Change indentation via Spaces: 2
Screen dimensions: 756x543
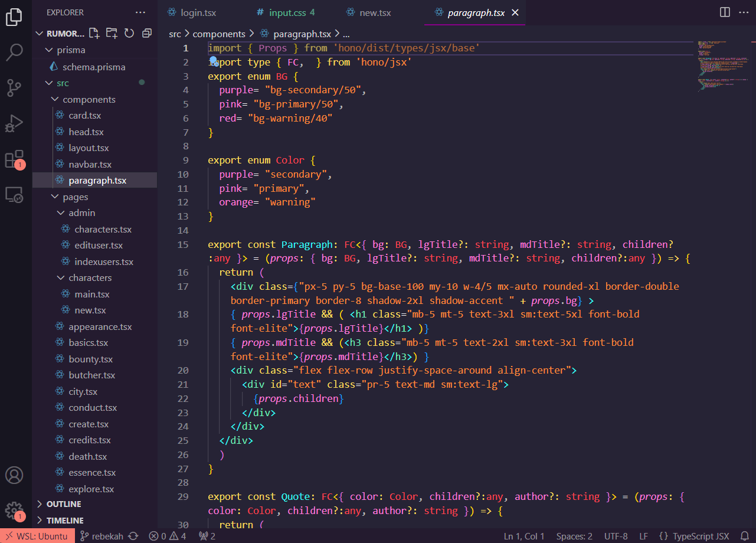point(574,536)
